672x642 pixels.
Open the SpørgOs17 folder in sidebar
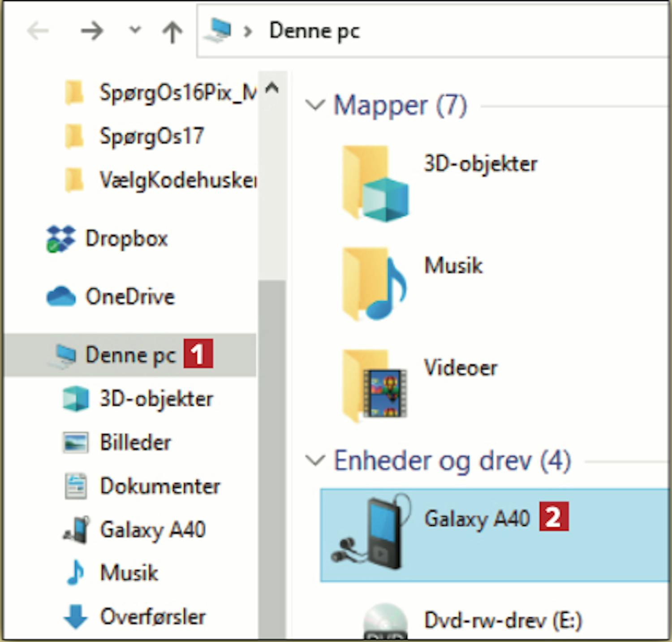[x=151, y=136]
